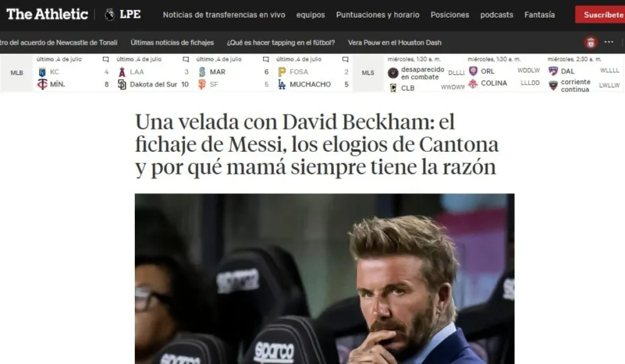The height and width of the screenshot is (364, 625).
Task: Open the Últimas noticias de fichajes link
Action: click(x=172, y=43)
